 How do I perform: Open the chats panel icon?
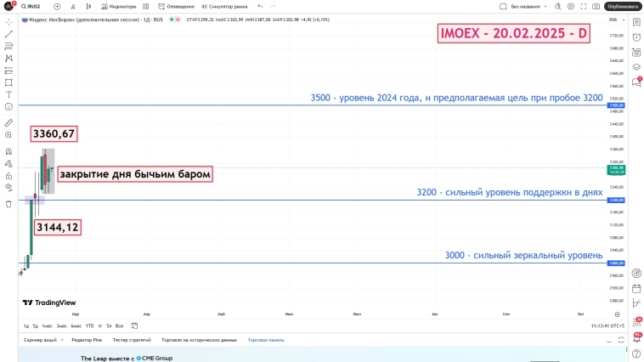[636, 82]
